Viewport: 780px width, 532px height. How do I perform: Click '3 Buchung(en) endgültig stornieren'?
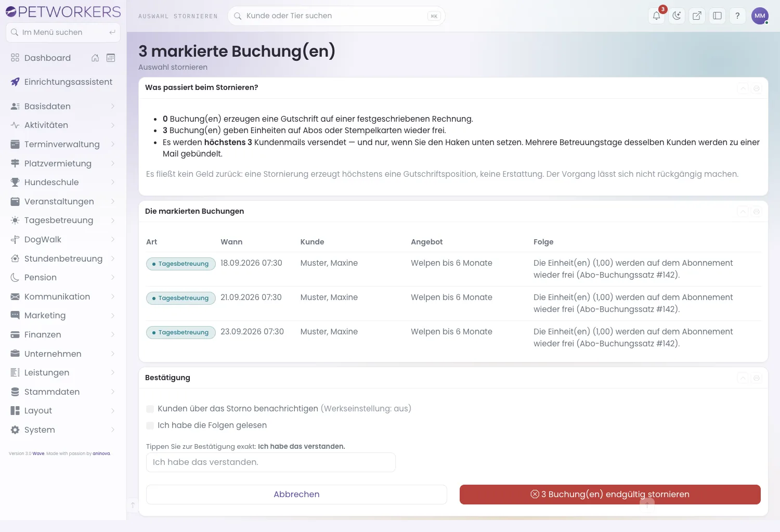(610, 495)
